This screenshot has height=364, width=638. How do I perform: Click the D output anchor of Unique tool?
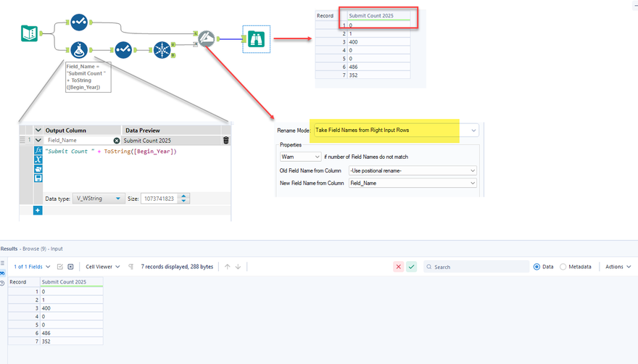[x=173, y=55]
